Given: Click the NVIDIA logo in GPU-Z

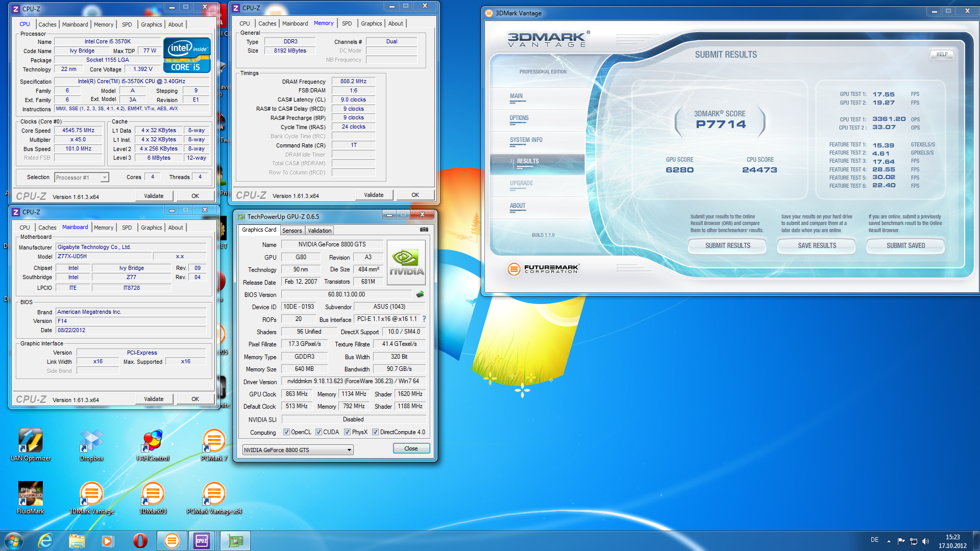Looking at the screenshot, I should pos(406,262).
